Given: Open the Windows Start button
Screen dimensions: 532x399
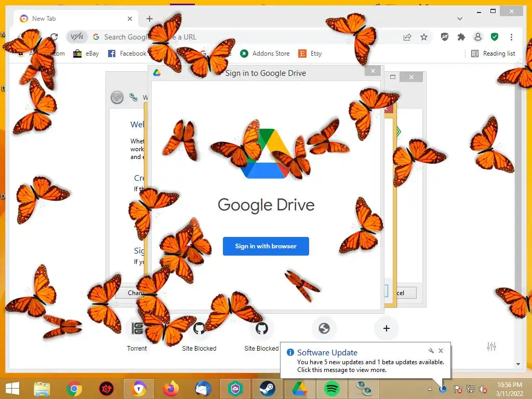Looking at the screenshot, I should pos(12,389).
